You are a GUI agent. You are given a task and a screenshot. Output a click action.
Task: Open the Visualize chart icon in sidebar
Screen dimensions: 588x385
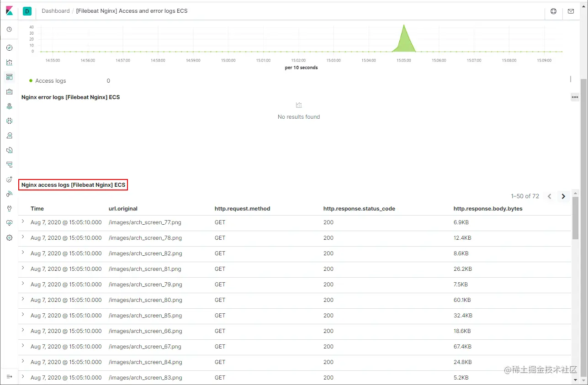tap(9, 63)
